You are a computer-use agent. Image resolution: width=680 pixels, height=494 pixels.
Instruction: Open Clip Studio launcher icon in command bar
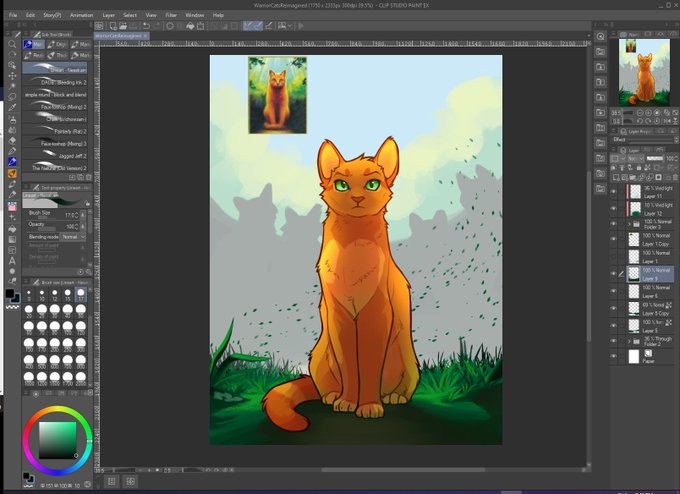[99, 26]
